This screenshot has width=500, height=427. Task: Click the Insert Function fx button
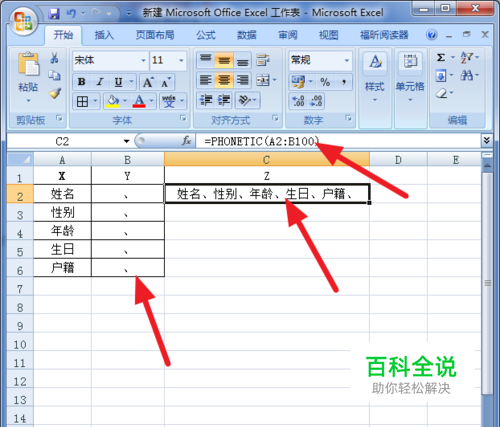186,141
